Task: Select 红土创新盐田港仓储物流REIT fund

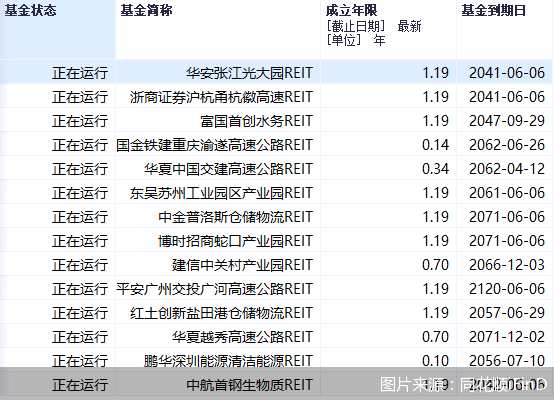Action: [222, 313]
